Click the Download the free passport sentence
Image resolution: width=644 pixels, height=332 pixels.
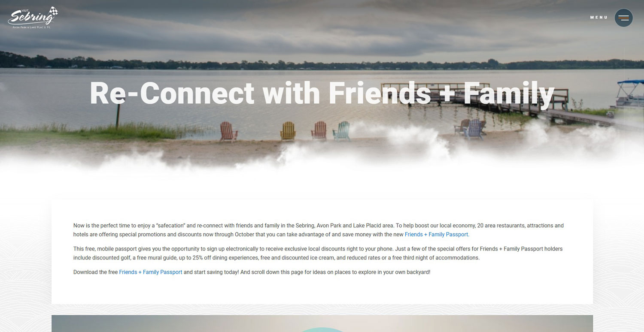pos(252,272)
